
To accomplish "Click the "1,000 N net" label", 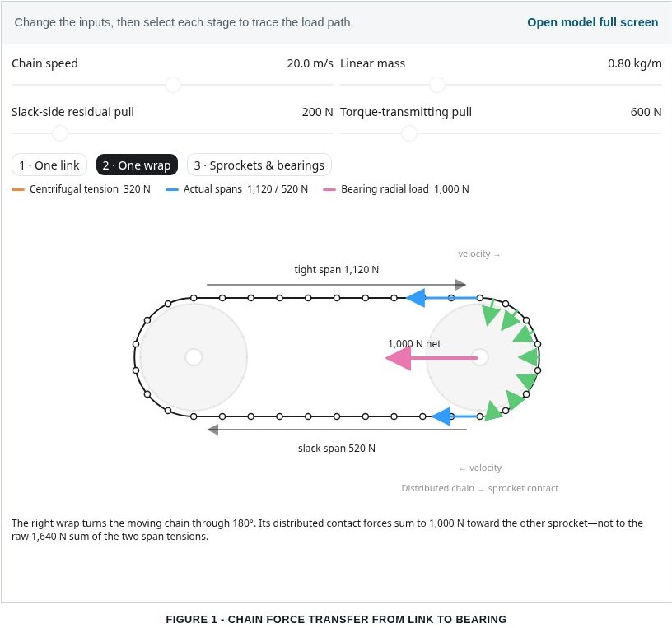I will coord(414,343).
